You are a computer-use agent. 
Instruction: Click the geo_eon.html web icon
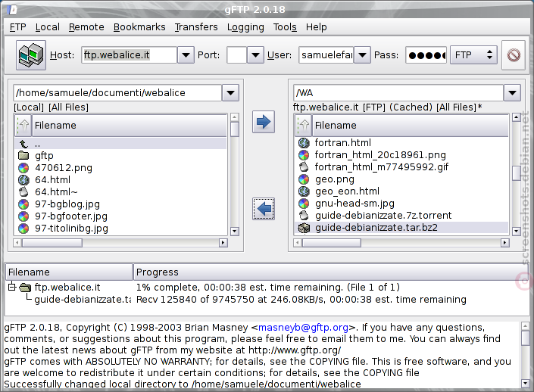coord(304,191)
